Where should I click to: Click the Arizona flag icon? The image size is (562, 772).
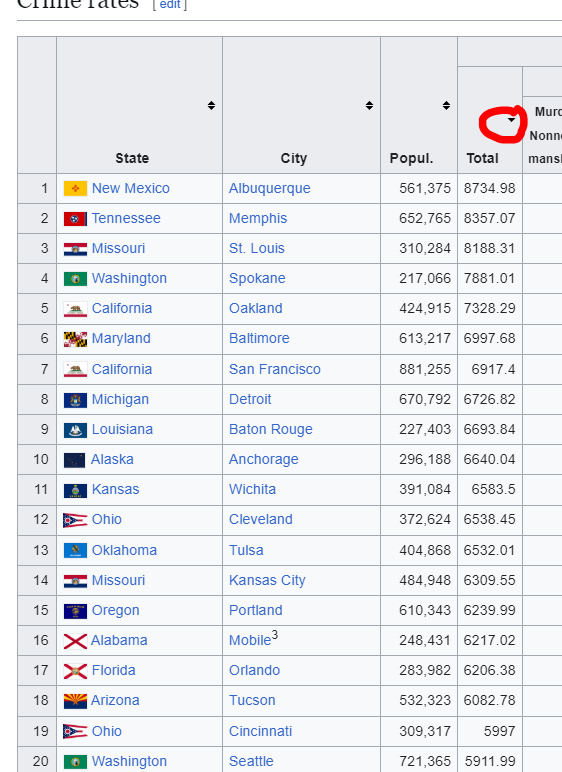click(x=75, y=701)
